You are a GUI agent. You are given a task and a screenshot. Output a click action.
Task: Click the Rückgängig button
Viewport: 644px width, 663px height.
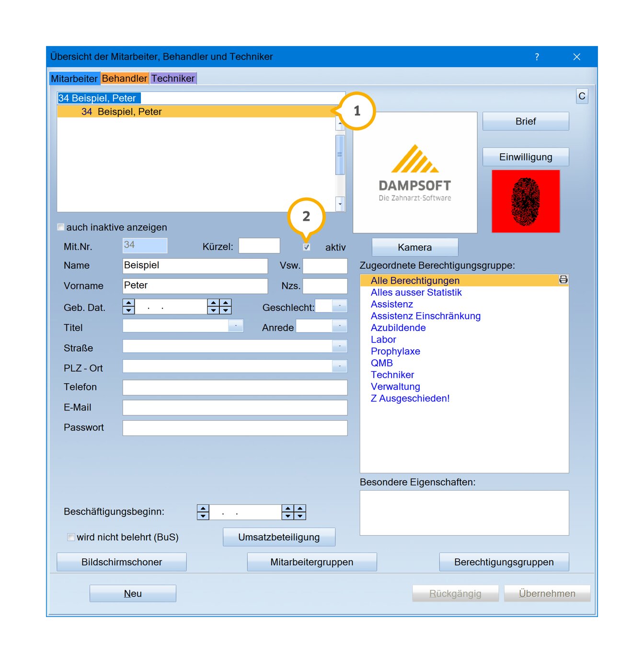point(455,594)
